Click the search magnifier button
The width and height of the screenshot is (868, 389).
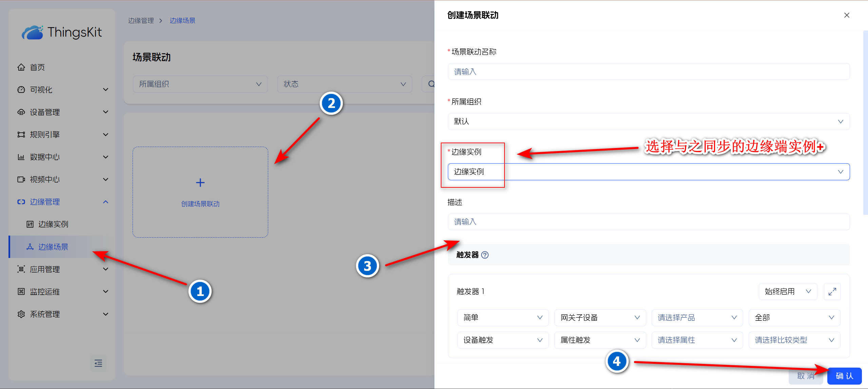431,84
